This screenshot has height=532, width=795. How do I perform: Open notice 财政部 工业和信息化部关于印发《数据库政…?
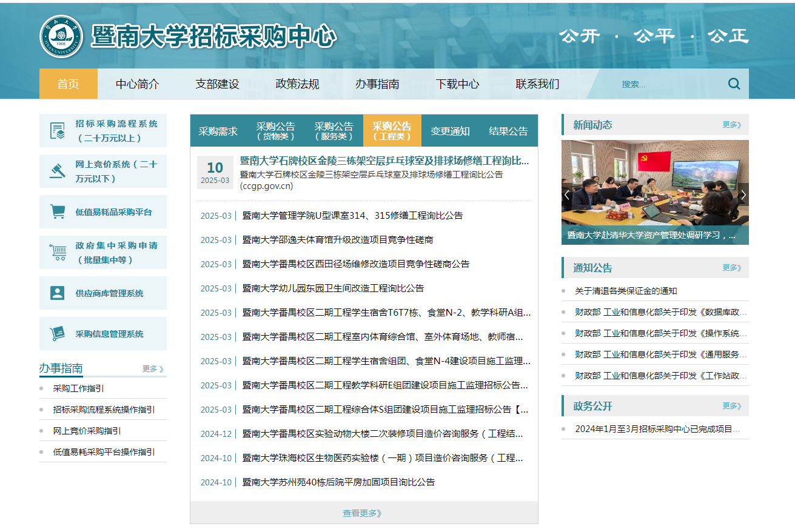[661, 312]
